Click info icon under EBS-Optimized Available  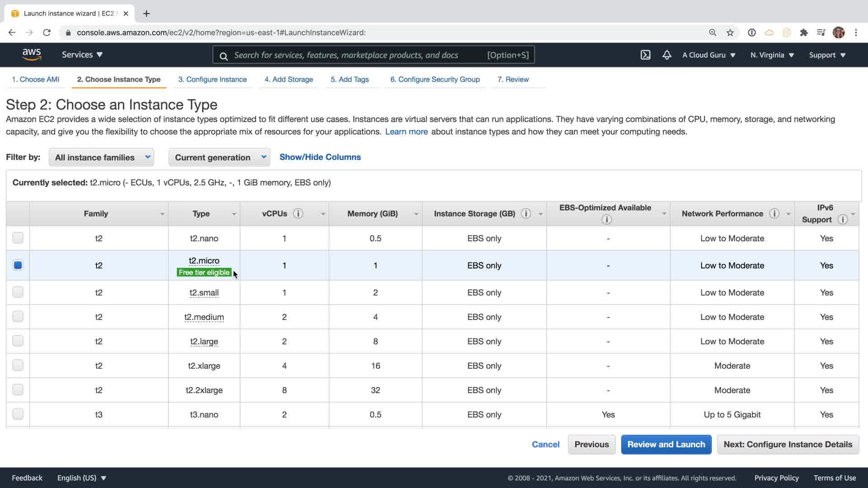606,220
